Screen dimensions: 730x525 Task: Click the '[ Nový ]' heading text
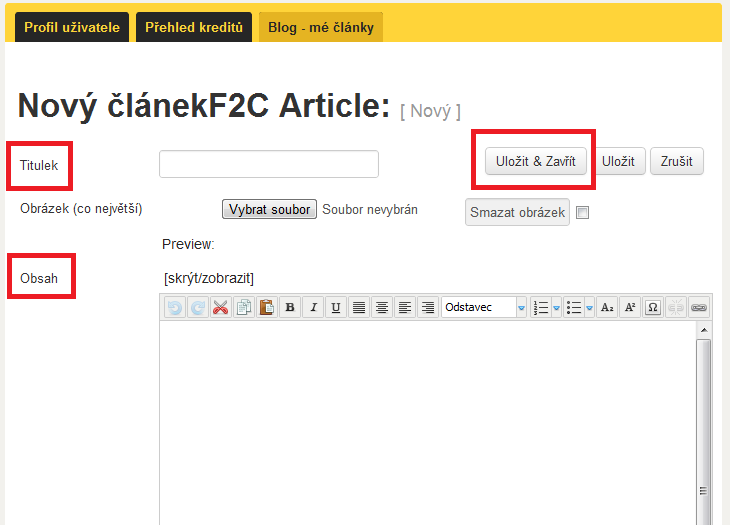431,112
